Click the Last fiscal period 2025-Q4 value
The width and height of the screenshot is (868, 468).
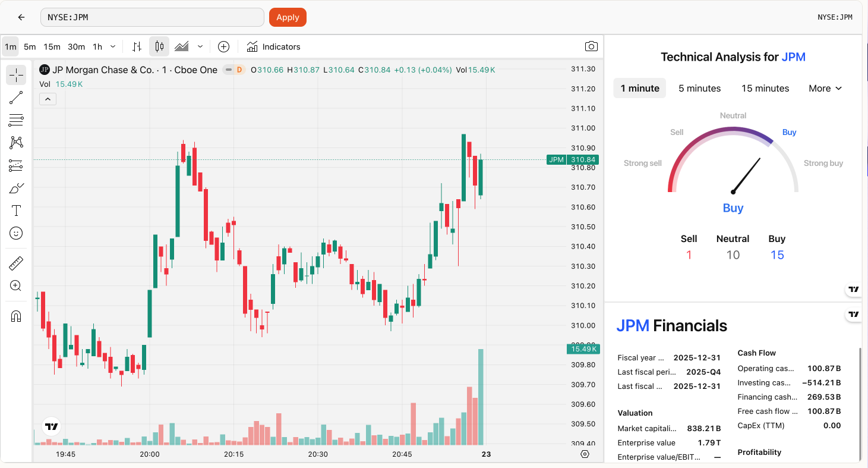pyautogui.click(x=703, y=372)
